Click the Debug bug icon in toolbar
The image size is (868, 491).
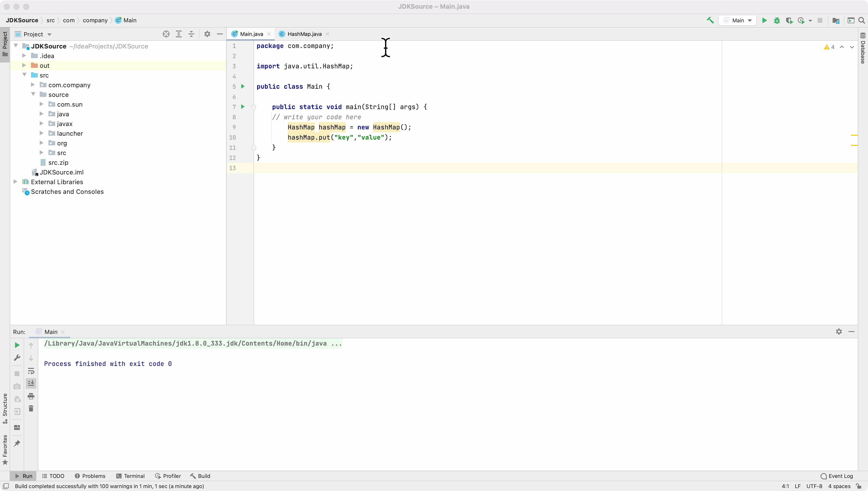777,20
